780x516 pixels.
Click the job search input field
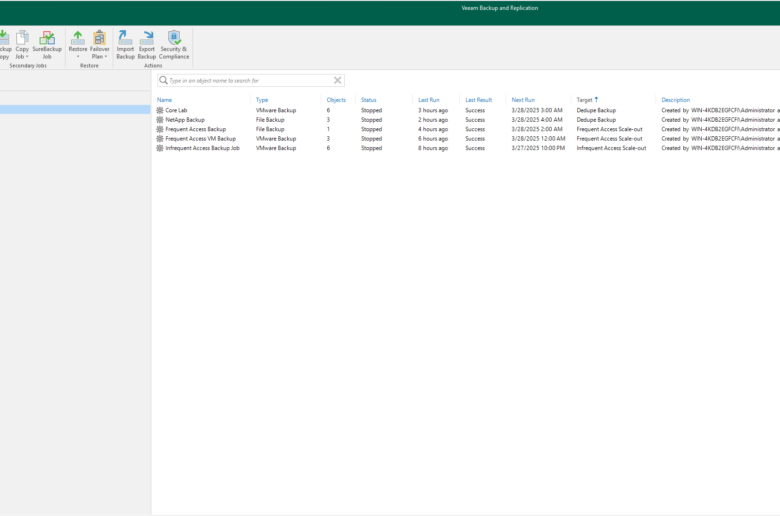pyautogui.click(x=250, y=80)
